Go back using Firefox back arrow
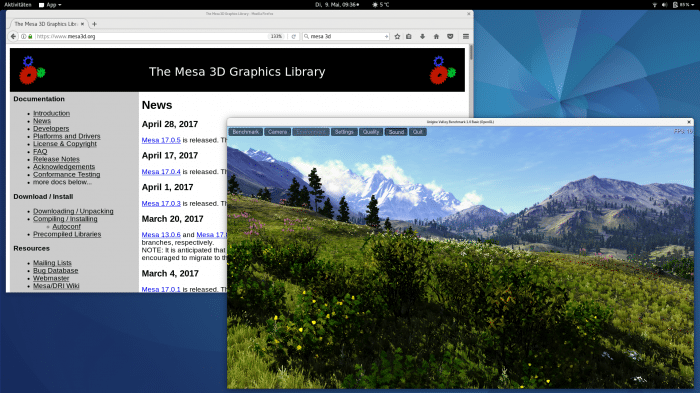This screenshot has width=700, height=393. (x=13, y=37)
